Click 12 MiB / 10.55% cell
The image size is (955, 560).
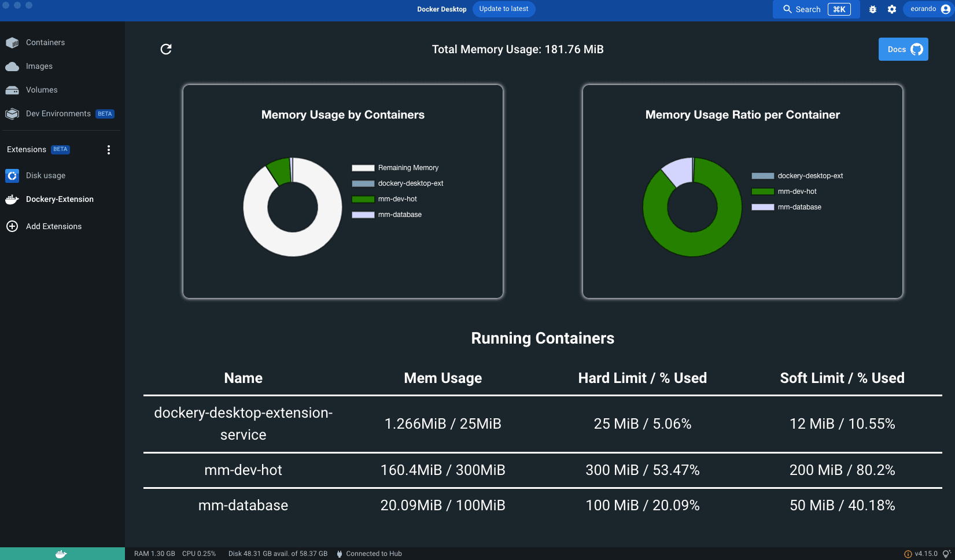tap(842, 423)
